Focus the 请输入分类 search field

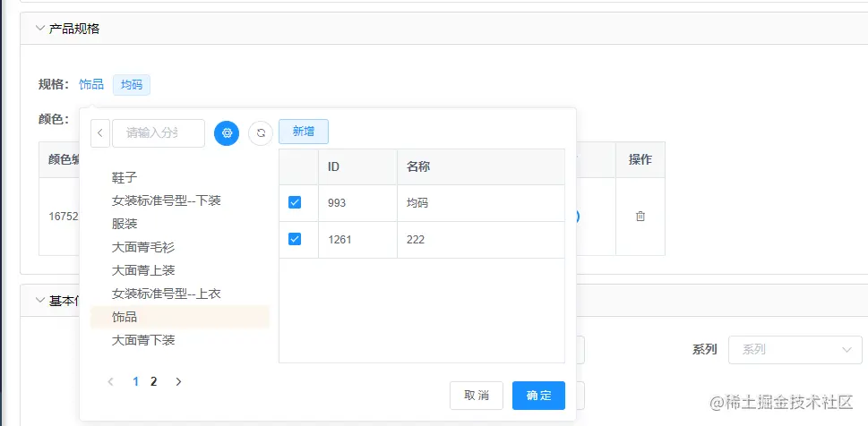click(x=159, y=132)
